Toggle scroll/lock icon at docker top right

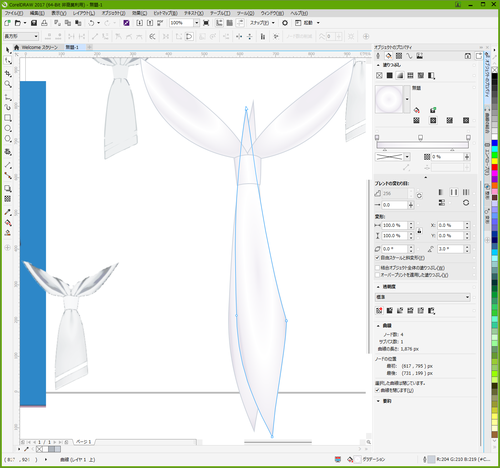(468, 56)
